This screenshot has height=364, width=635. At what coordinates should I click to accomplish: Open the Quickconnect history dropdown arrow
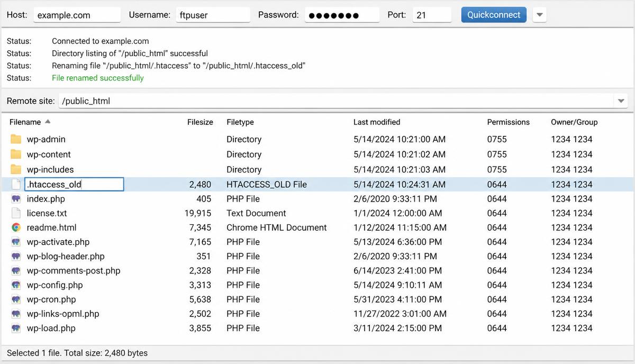(x=539, y=15)
